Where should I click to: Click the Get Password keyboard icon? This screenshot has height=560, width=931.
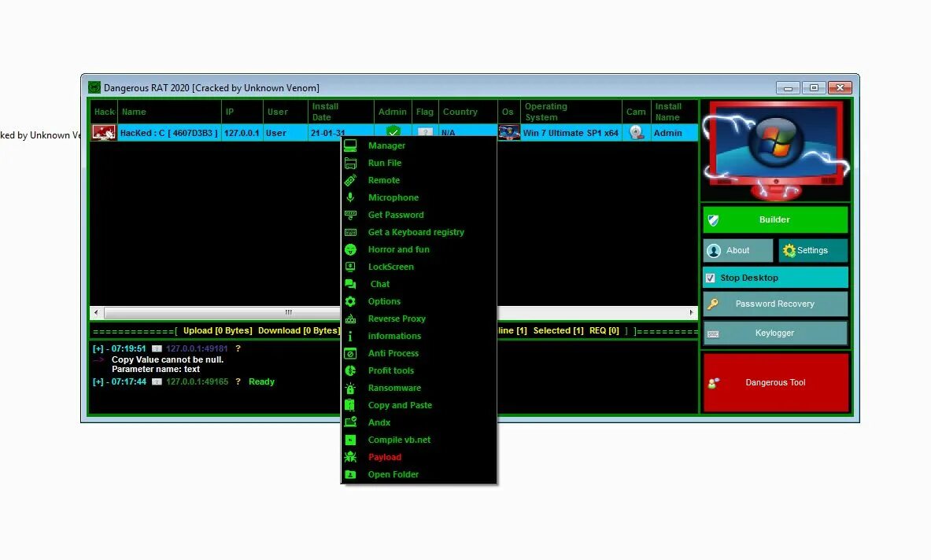point(350,215)
